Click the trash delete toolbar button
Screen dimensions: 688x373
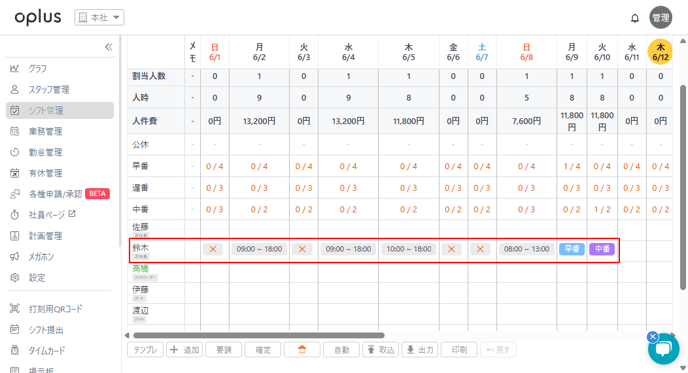pos(302,350)
